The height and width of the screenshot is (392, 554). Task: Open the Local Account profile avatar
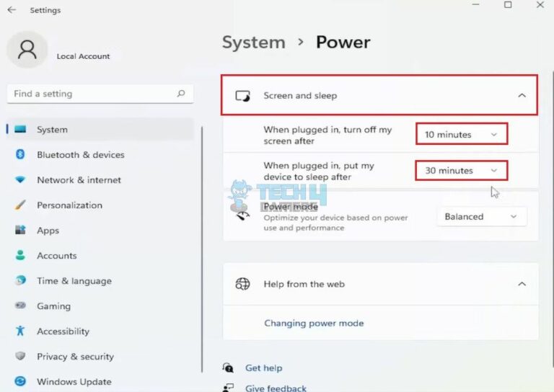[x=27, y=50]
